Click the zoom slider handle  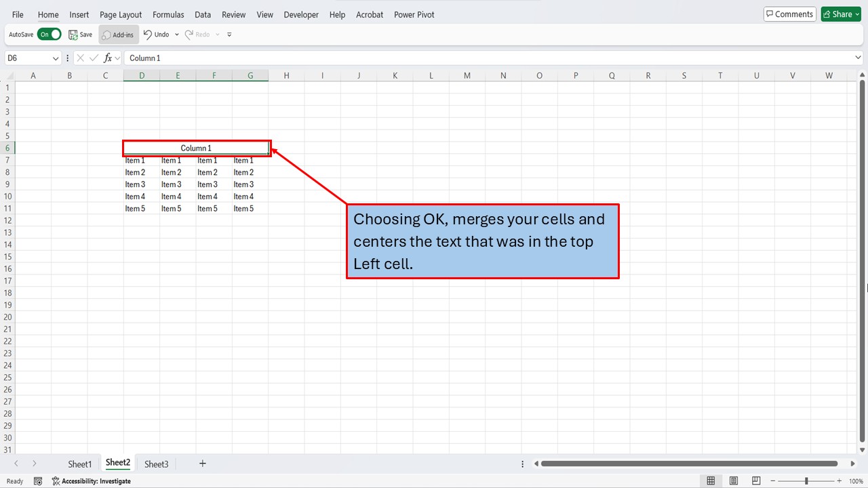coord(806,481)
